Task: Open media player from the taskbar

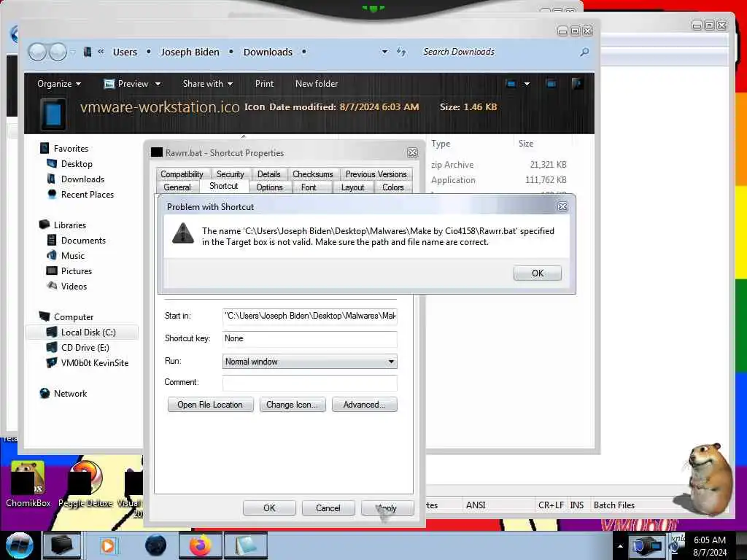Action: pos(108,545)
